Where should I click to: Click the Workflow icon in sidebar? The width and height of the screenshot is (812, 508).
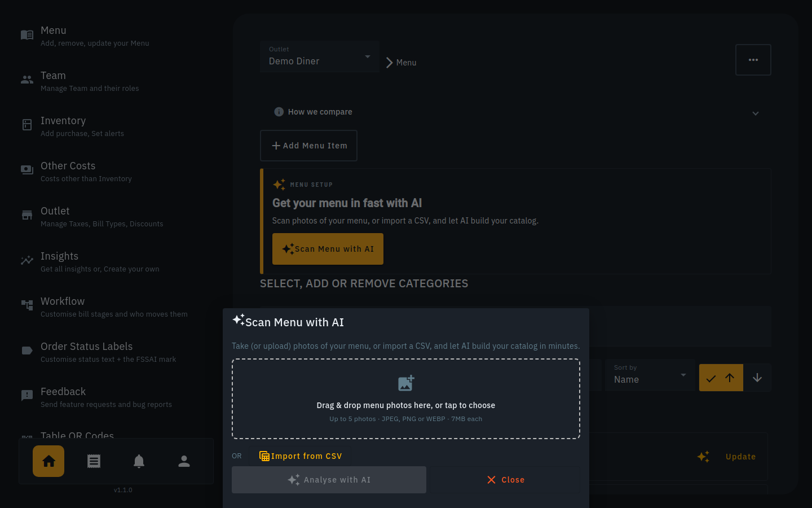coord(27,305)
